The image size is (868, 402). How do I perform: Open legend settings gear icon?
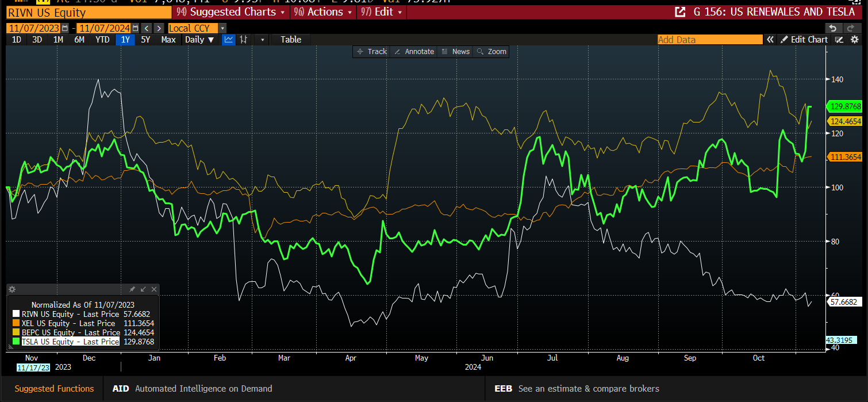pyautogui.click(x=12, y=289)
